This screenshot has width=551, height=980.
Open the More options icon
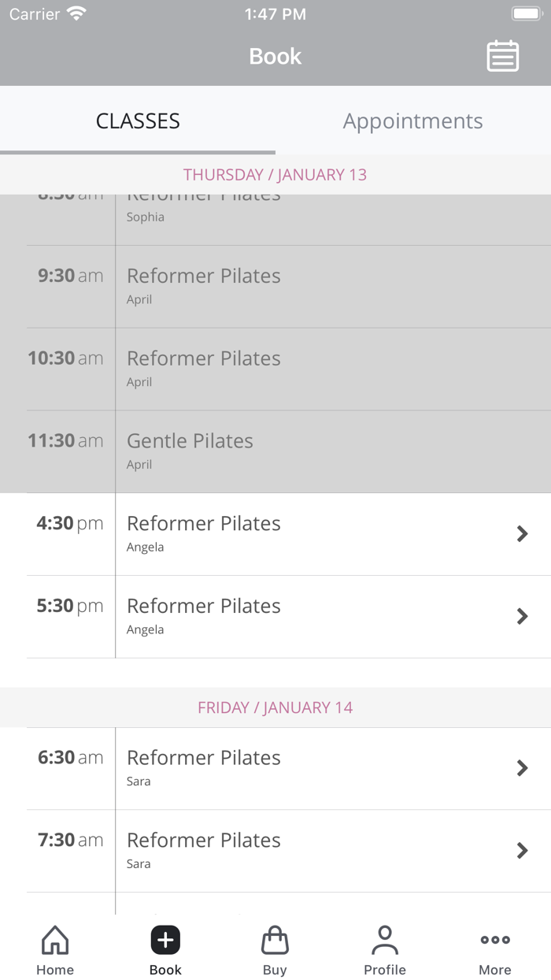[494, 940]
